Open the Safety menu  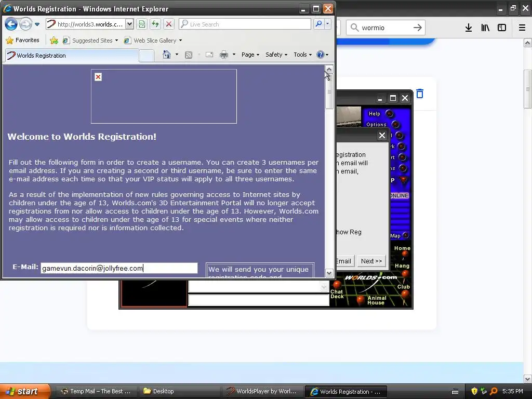tap(276, 55)
